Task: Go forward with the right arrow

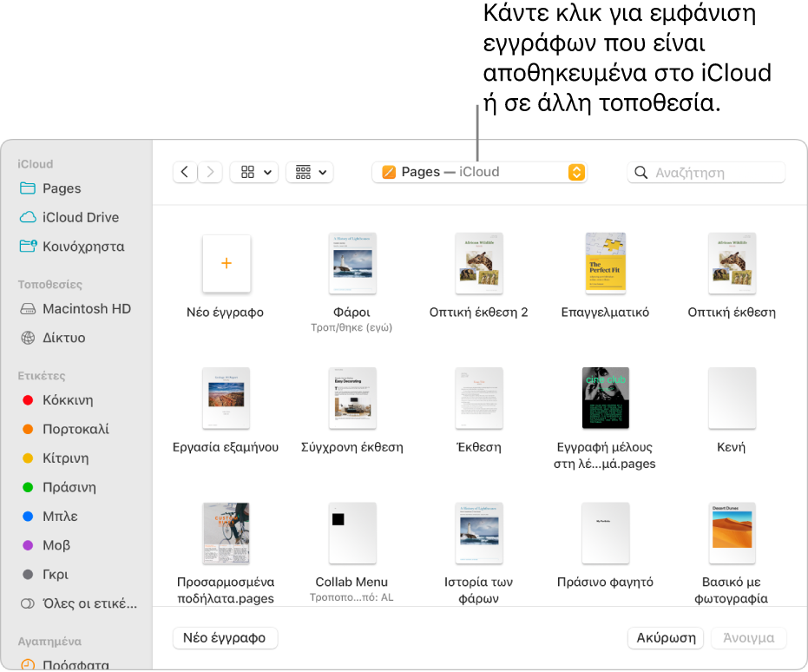Action: (x=210, y=172)
